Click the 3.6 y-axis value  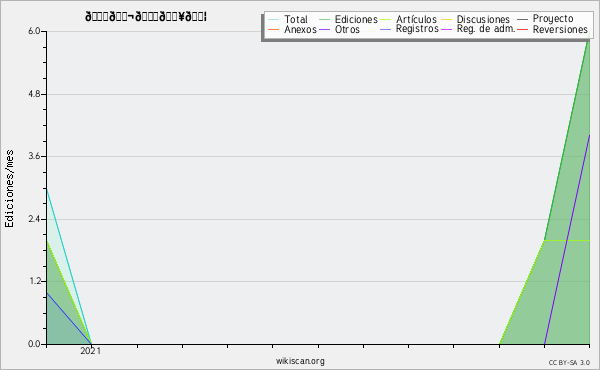click(34, 156)
